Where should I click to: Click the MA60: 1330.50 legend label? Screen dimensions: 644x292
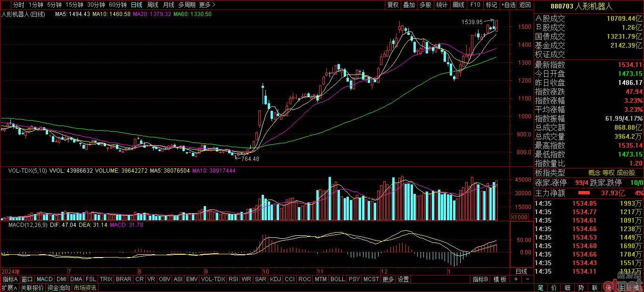pos(192,14)
